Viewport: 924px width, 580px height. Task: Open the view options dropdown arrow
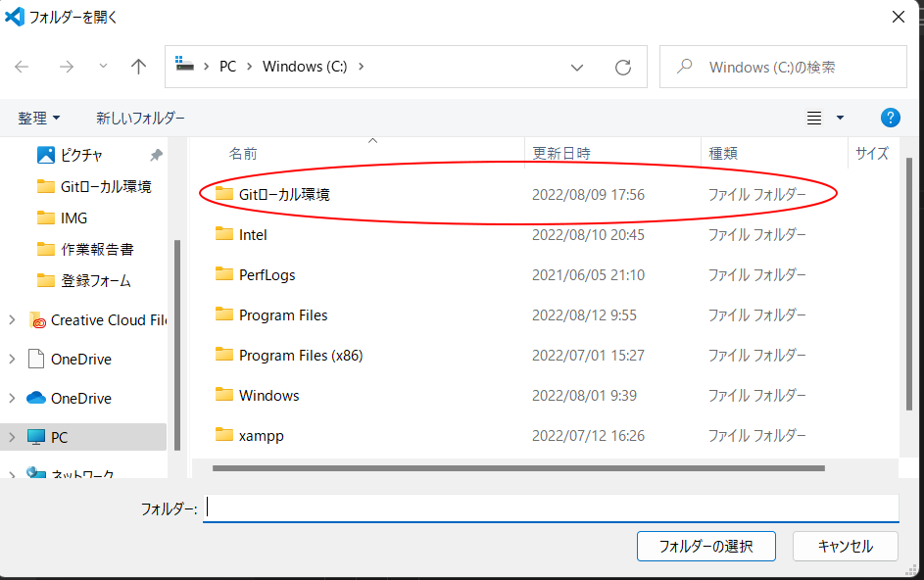(840, 118)
